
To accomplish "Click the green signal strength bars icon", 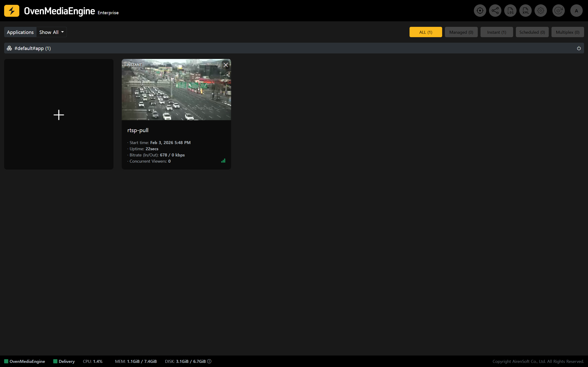I will [223, 161].
